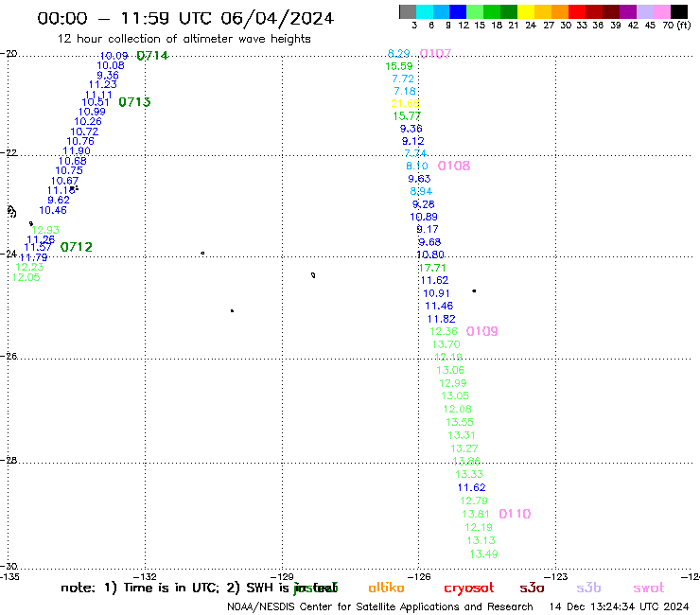The height and width of the screenshot is (615, 700).
Task: Select the 11.90 wave height value
Action: 77,151
